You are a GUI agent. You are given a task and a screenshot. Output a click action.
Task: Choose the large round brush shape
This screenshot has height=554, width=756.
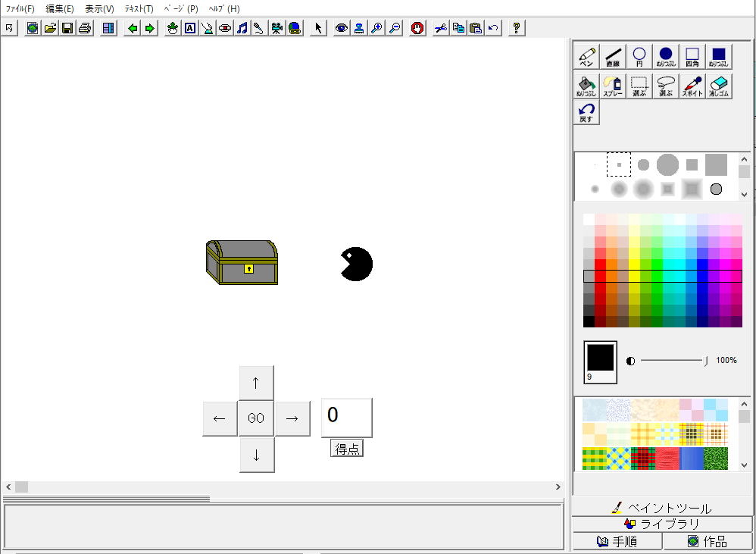pyautogui.click(x=667, y=164)
